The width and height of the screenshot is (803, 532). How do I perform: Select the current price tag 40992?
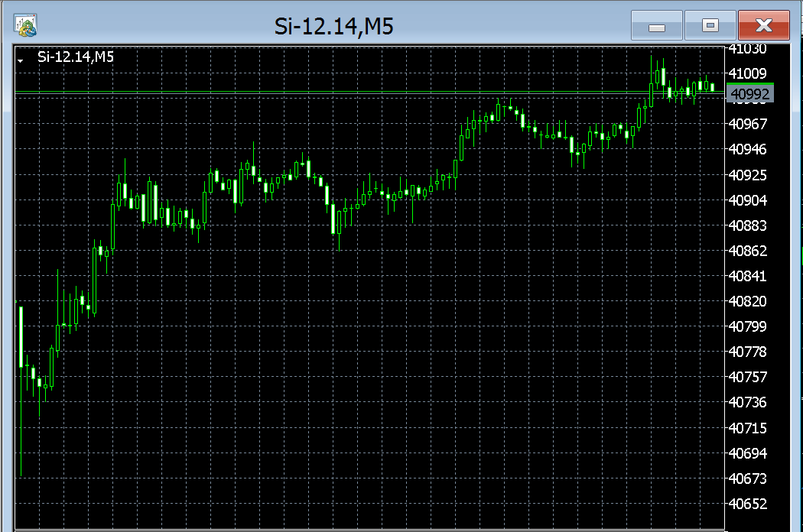pos(749,95)
